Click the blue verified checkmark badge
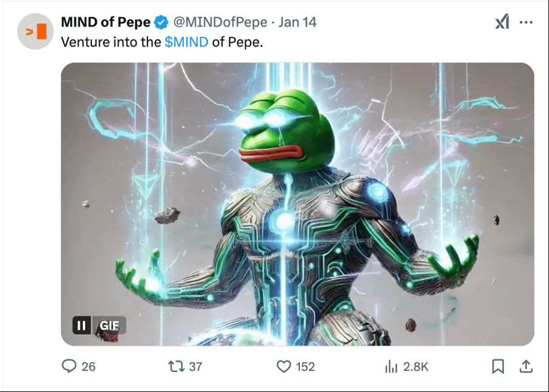 [161, 22]
